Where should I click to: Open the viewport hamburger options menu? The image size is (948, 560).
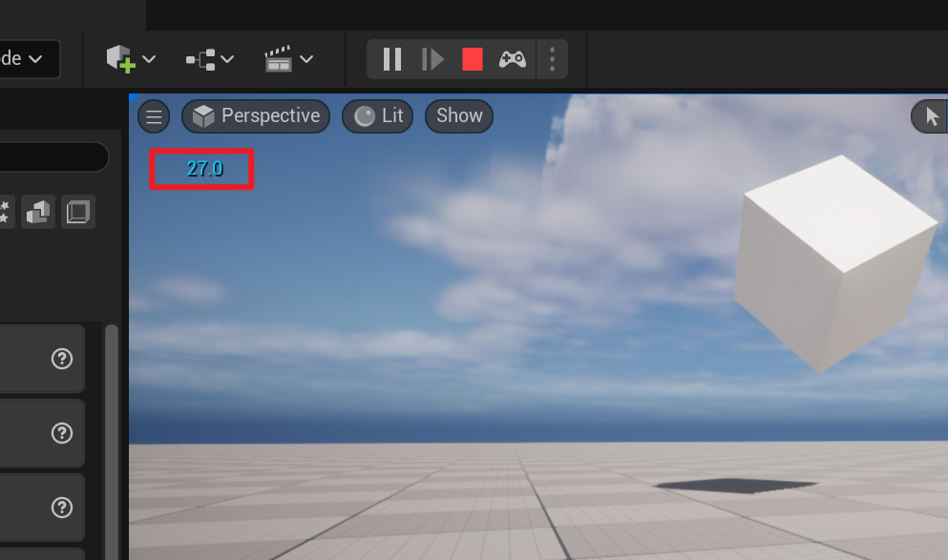pyautogui.click(x=154, y=116)
